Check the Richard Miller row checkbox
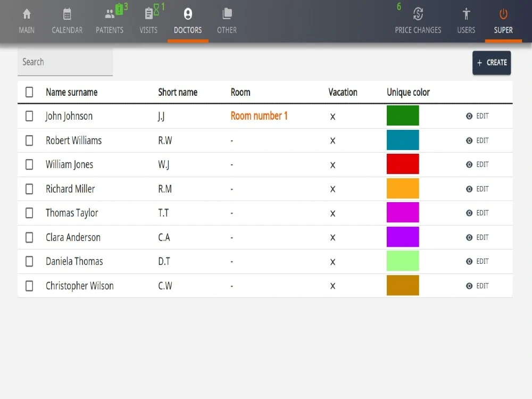The image size is (532, 399). [x=29, y=189]
